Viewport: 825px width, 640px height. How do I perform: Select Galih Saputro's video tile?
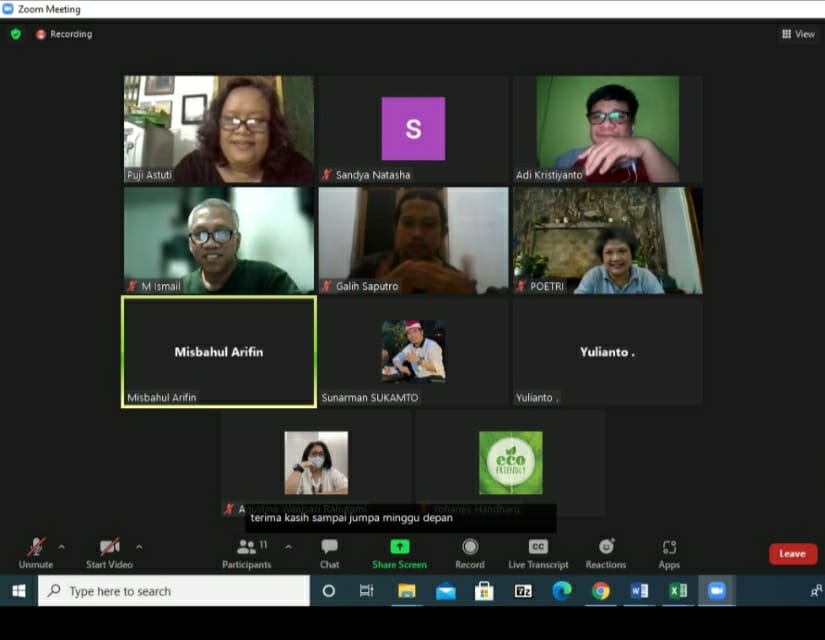click(414, 241)
